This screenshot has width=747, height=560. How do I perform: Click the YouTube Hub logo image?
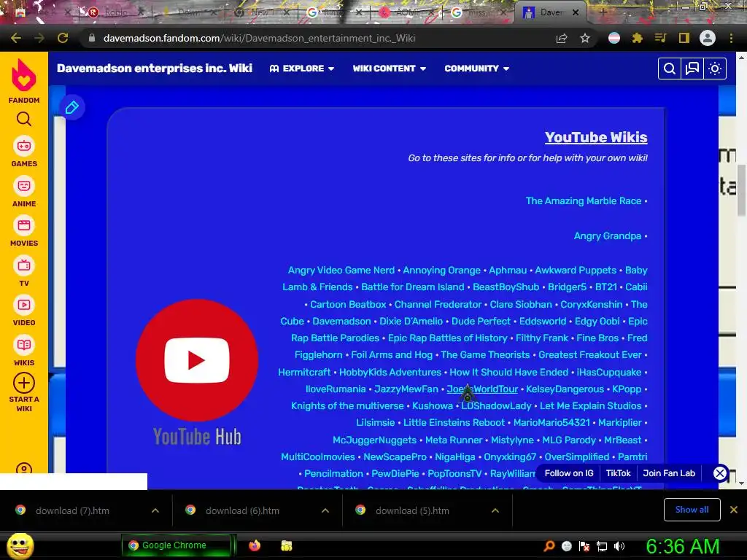coord(197,371)
